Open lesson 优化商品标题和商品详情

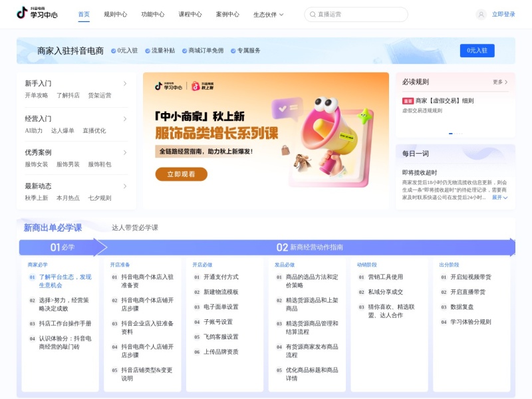(312, 374)
